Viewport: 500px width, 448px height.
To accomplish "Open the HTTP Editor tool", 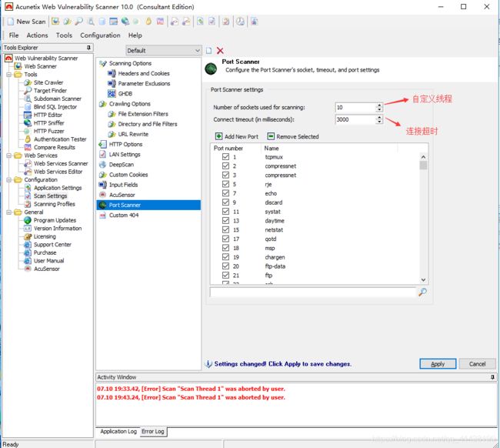I will (x=48, y=115).
